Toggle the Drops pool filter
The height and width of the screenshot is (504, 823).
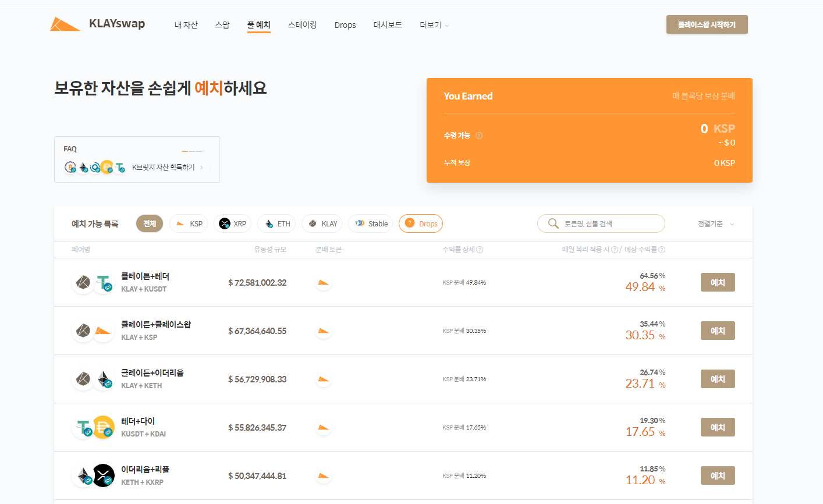tap(421, 223)
